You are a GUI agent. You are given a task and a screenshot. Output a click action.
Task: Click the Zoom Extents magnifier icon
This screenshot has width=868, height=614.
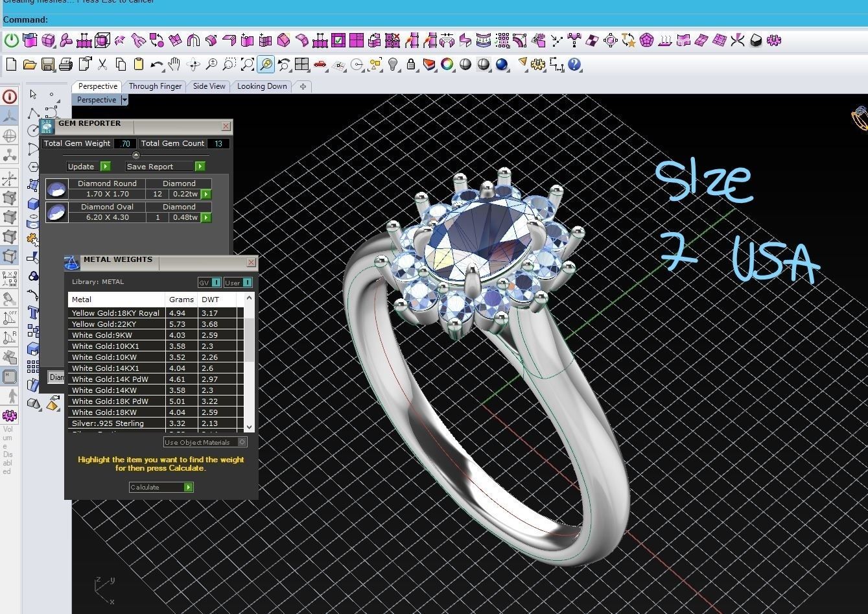tap(247, 64)
